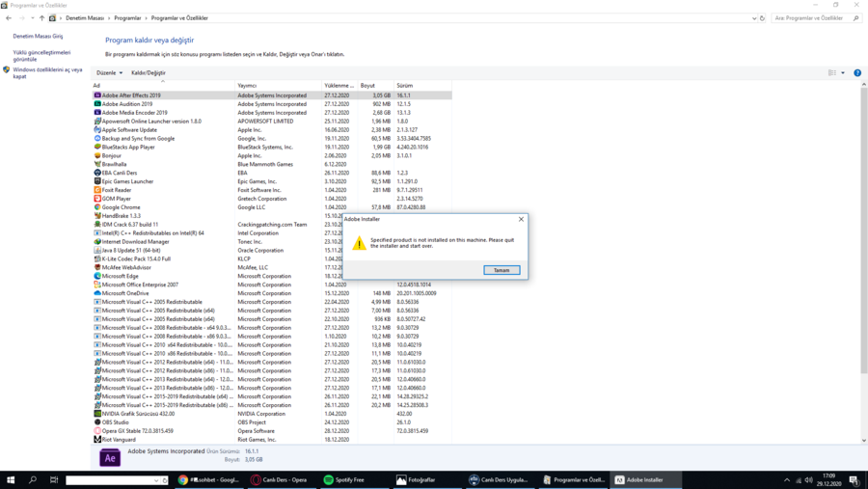Open the notification center icon
The width and height of the screenshot is (868, 489).
854,480
